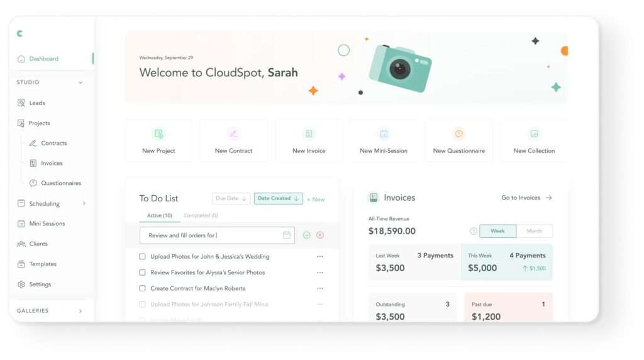644x360 pixels.
Task: Click the New Questionnaire card icon
Action: point(458,133)
